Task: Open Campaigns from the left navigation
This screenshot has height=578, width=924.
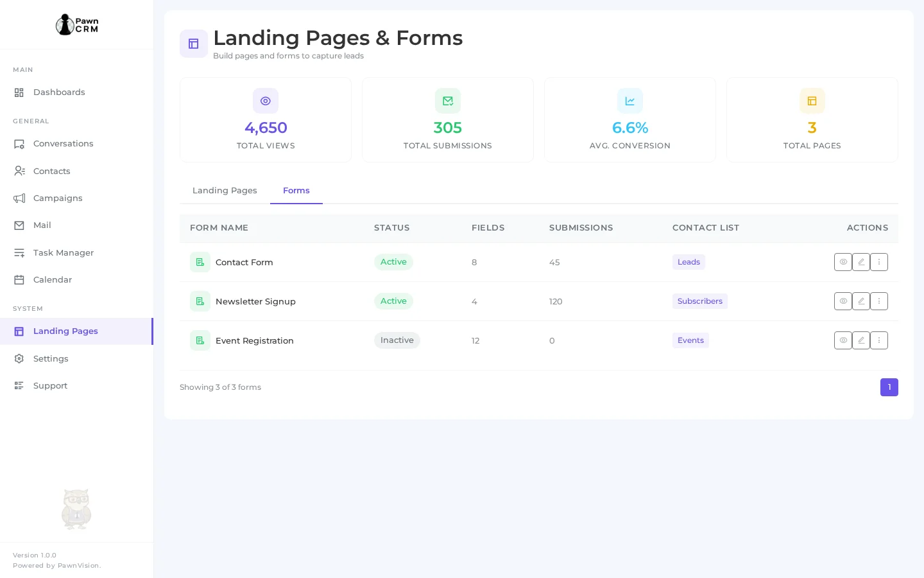Action: click(58, 198)
